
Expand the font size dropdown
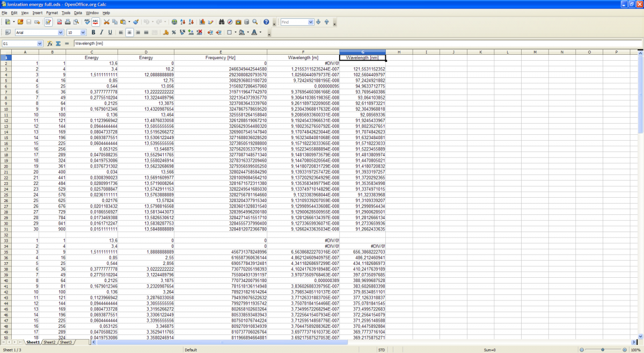click(x=83, y=33)
